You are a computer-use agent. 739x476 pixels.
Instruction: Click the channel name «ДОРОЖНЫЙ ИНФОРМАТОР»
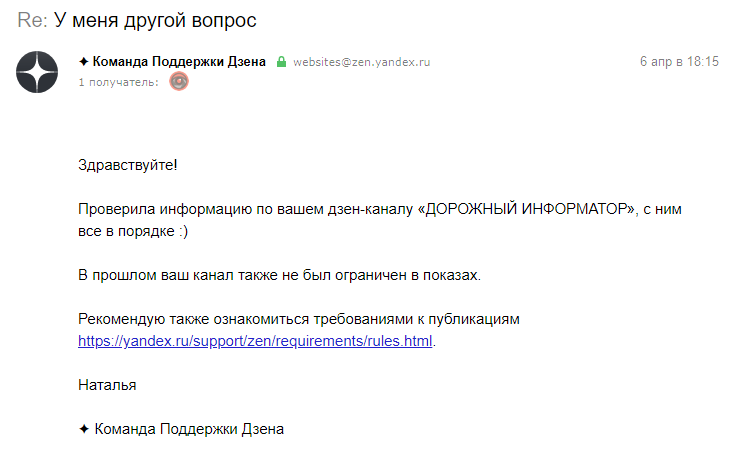coord(526,209)
